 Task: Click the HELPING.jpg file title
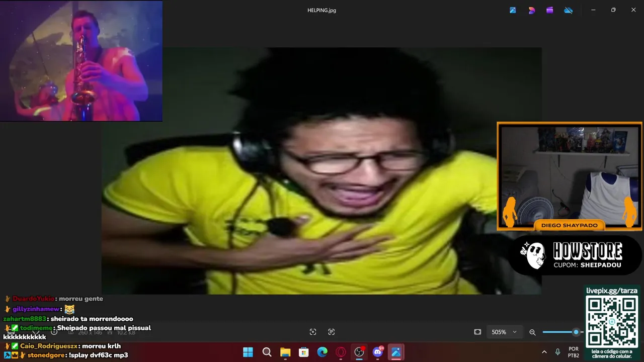point(321,10)
